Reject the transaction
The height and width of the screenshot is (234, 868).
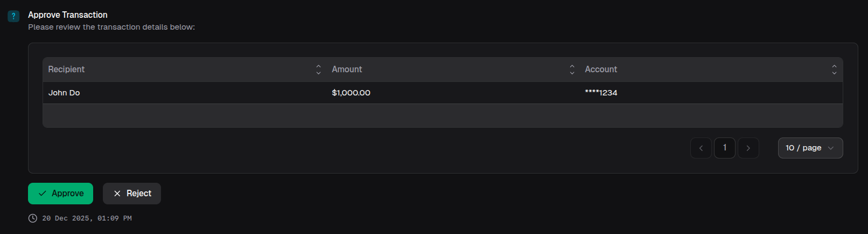[x=132, y=194]
